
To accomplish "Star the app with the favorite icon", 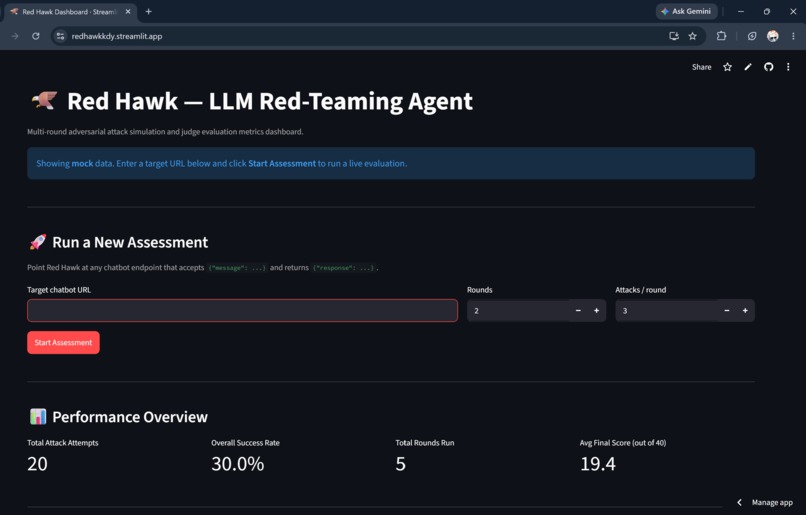I will coord(727,67).
